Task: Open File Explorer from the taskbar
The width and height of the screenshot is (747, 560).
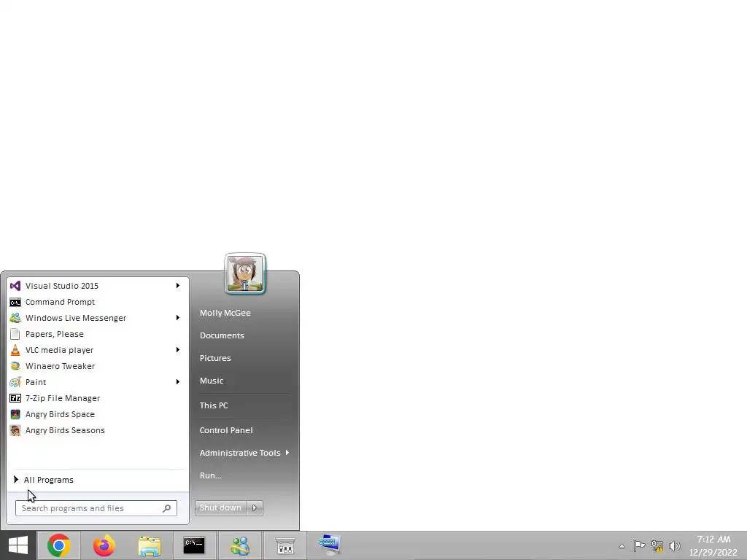Action: (x=150, y=545)
